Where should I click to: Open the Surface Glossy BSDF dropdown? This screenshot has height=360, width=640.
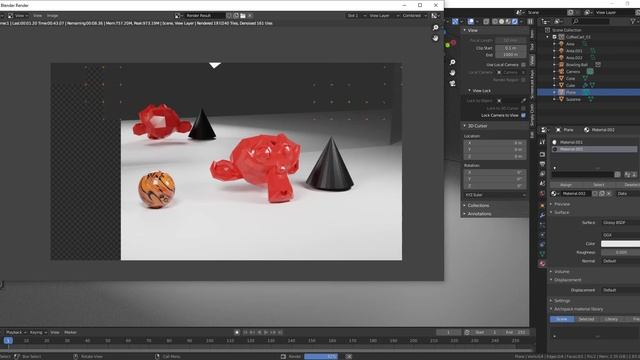(x=621, y=223)
